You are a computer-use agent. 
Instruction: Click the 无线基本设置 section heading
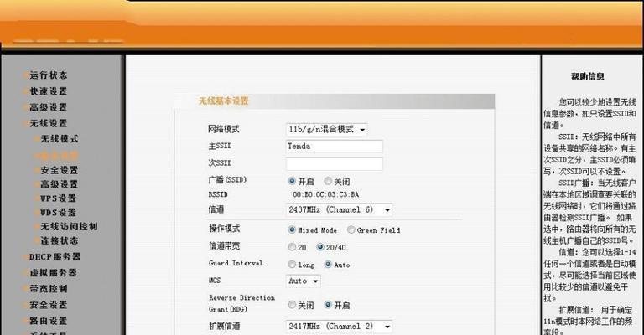point(223,100)
